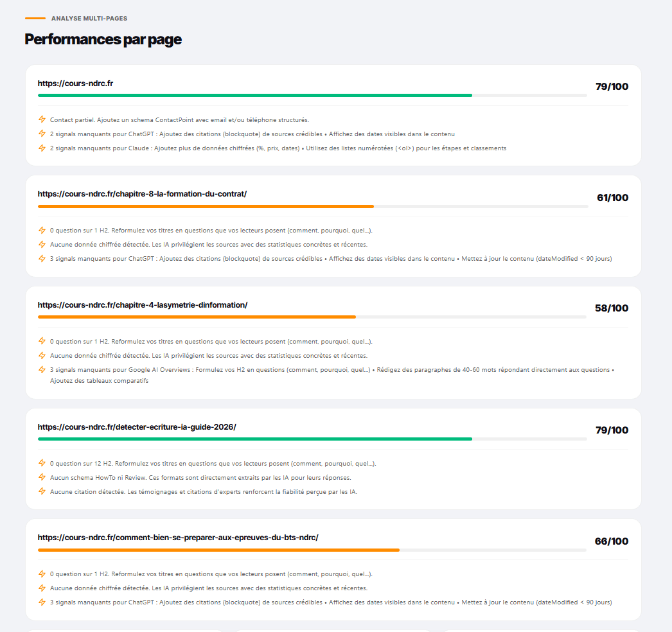This screenshot has width=672, height=632.
Task: Click the lightning icon next to '0 question sur 1 H2' on chapitre-8
Action: (x=42, y=230)
